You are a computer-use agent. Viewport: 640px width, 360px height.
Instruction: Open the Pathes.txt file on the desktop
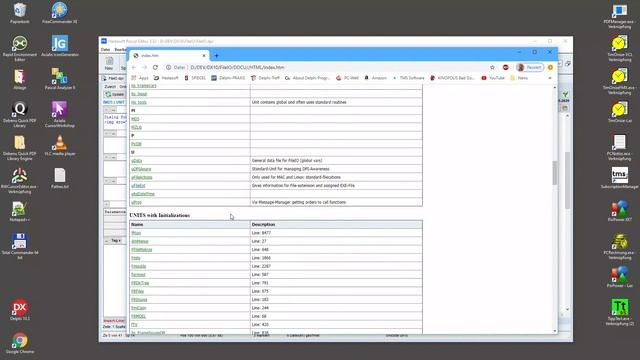coord(60,178)
